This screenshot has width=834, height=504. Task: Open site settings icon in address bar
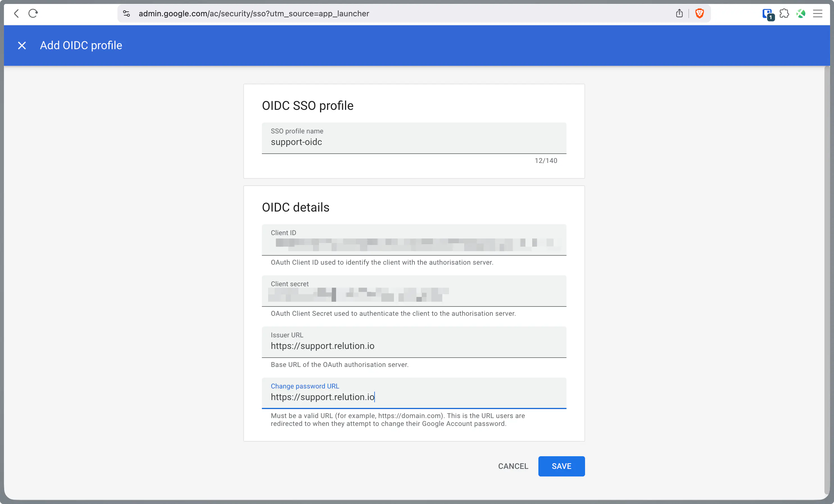click(126, 13)
